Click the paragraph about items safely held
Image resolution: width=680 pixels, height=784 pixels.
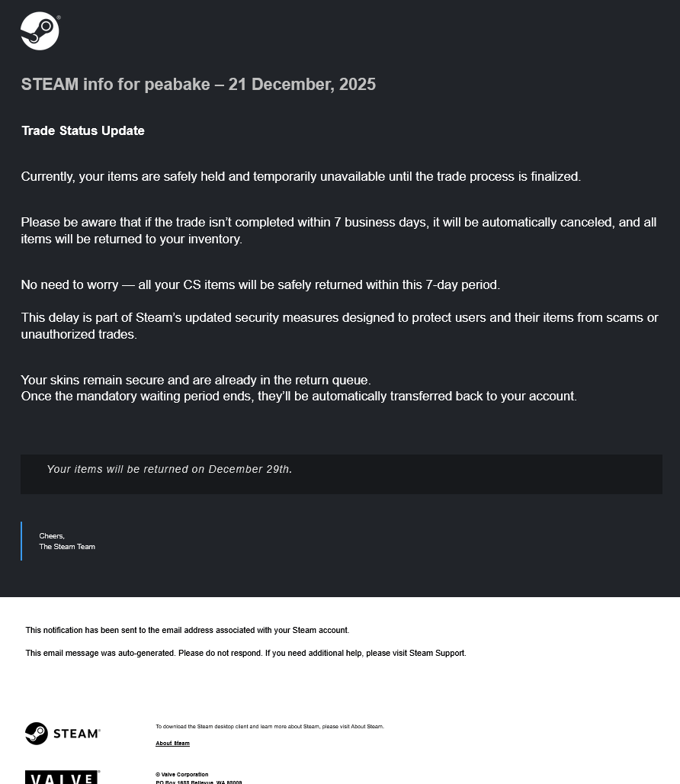tap(301, 176)
